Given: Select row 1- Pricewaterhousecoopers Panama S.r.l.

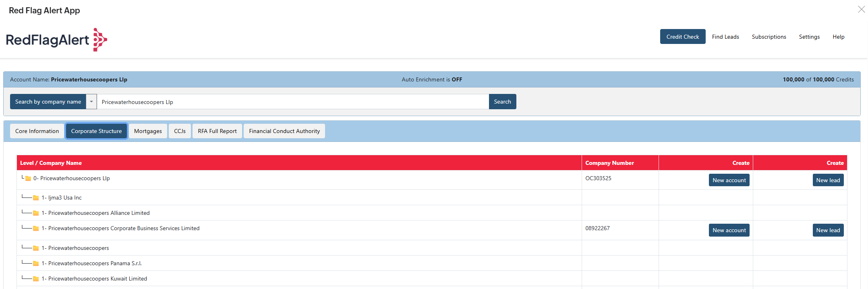Looking at the screenshot, I should tap(432, 263).
